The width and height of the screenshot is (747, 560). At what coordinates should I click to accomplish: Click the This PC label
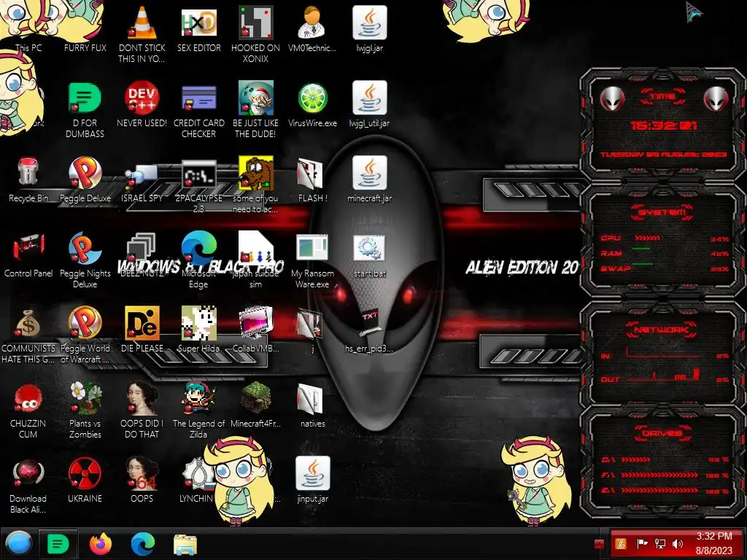(28, 47)
